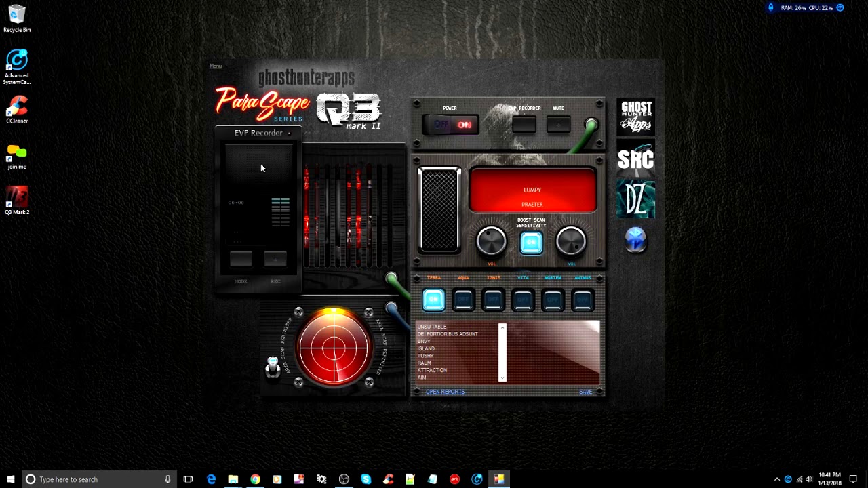Viewport: 868px width, 488px height.
Task: Click the taskbar volume icon
Action: pos(809,479)
